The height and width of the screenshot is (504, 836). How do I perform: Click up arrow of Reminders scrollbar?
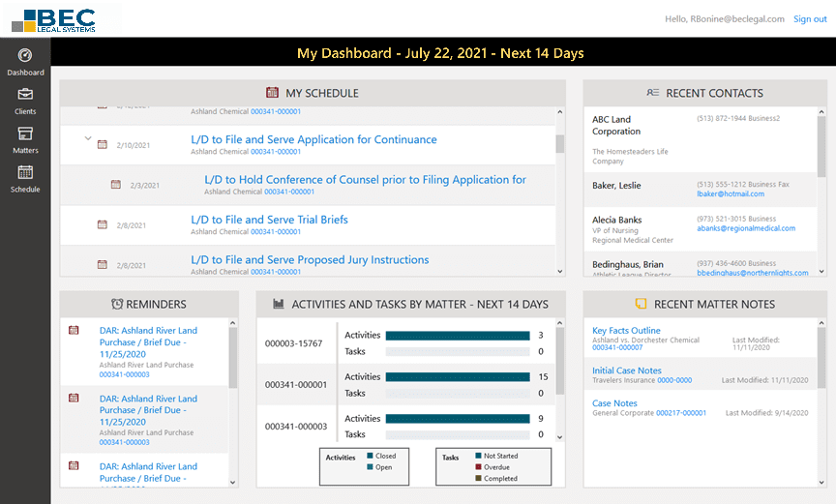pos(232,323)
